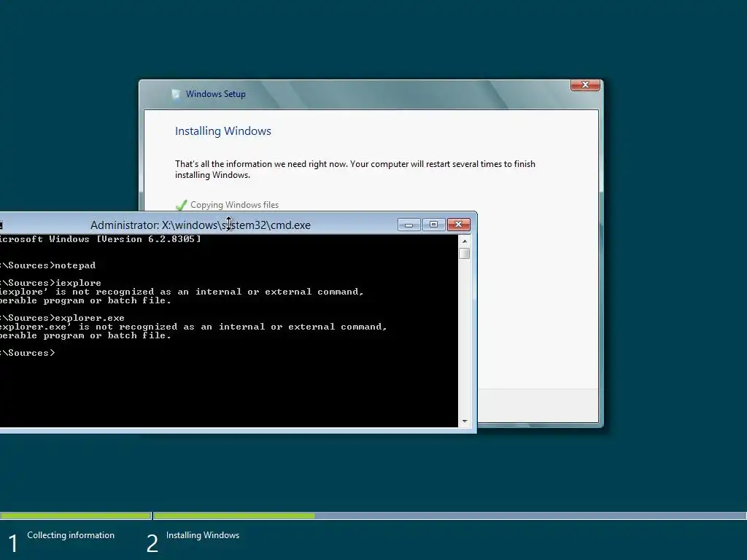Viewport: 747px width, 560px height.
Task: Click the Collecting information progress bar
Action: 75,516
